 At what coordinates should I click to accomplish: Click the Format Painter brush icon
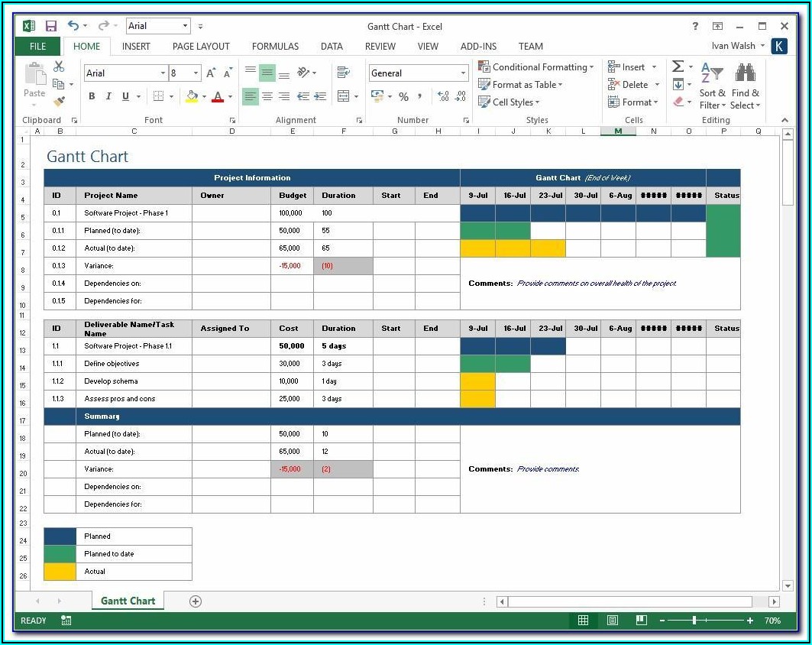click(60, 101)
